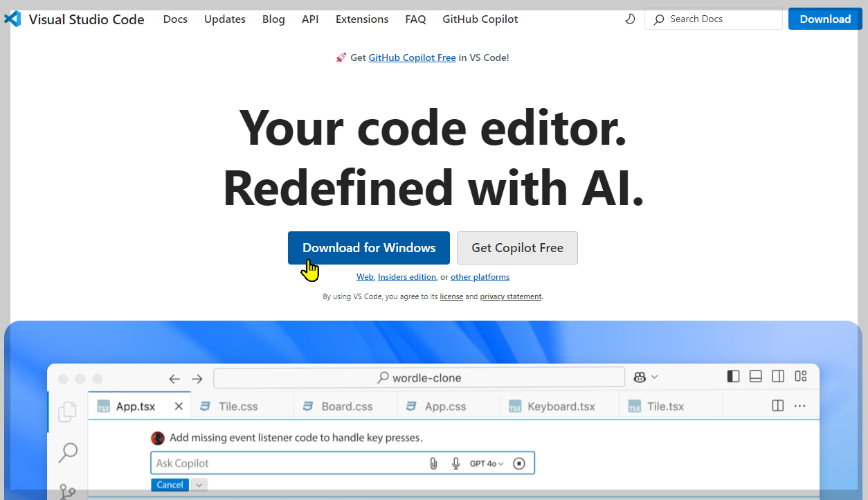Screen dimensions: 868x500
Task: Open the API menu item
Action: click(310, 19)
